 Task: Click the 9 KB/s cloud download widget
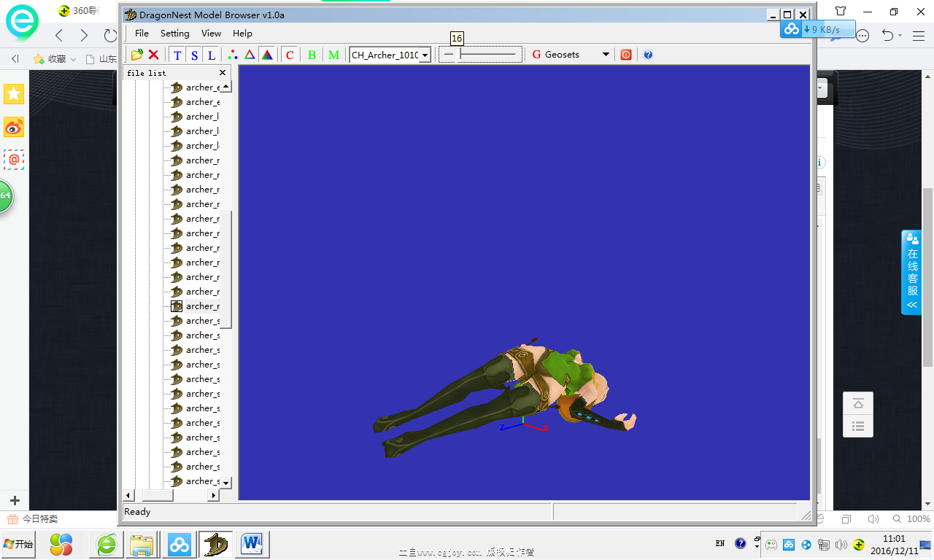pos(817,29)
